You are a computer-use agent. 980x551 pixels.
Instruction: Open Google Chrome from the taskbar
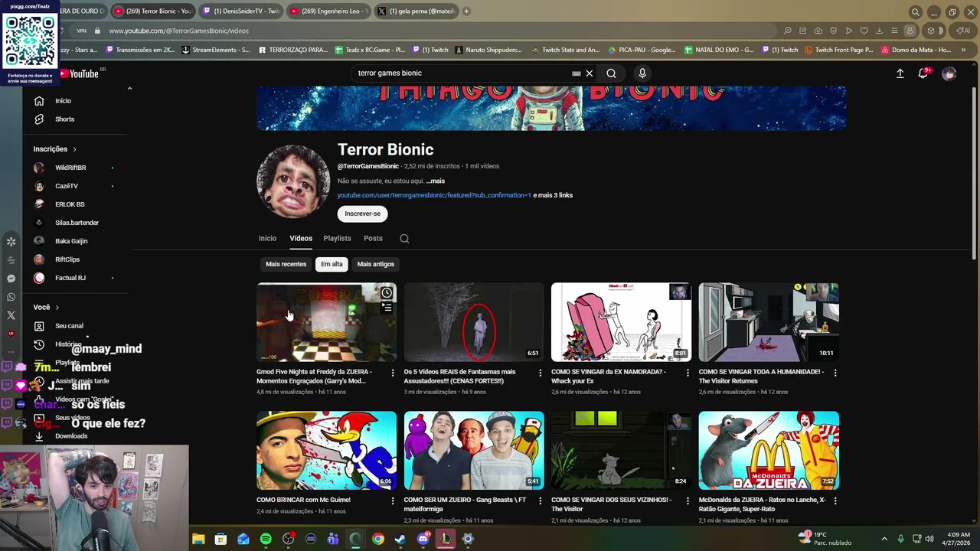click(378, 539)
